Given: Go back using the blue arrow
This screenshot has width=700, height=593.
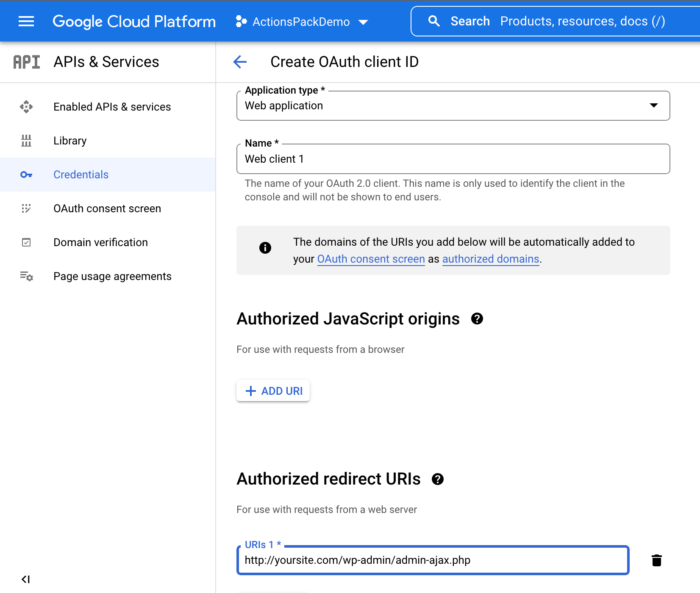Looking at the screenshot, I should point(240,62).
